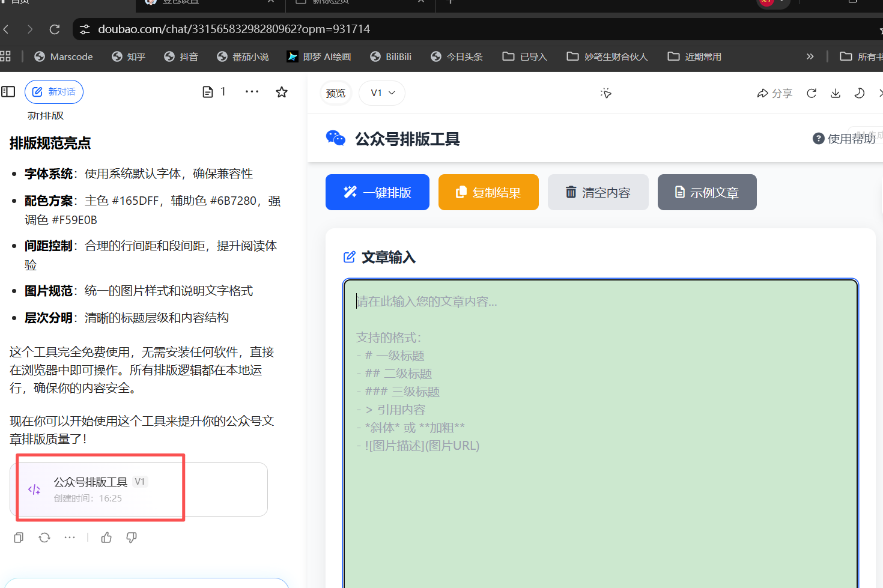The image size is (883, 588).
Task: Open the 使用帮助 question mark icon
Action: coord(818,138)
